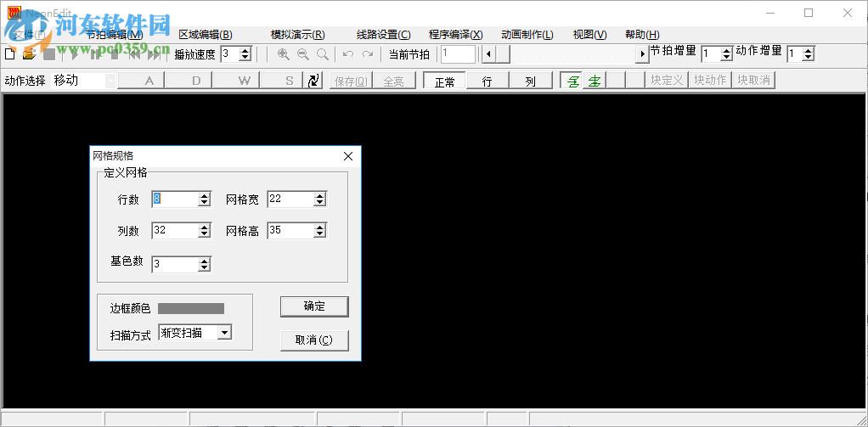Open the 程序编译(X) menu

[455, 35]
